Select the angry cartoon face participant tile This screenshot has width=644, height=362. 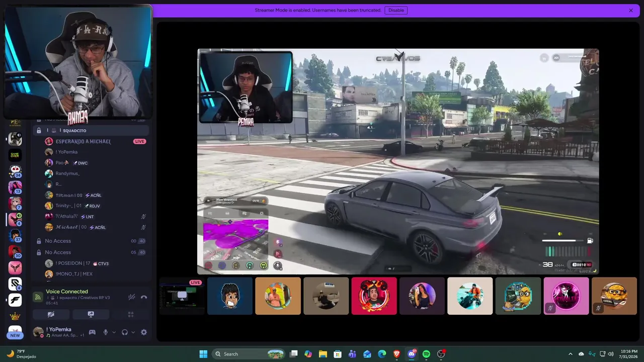(230, 296)
